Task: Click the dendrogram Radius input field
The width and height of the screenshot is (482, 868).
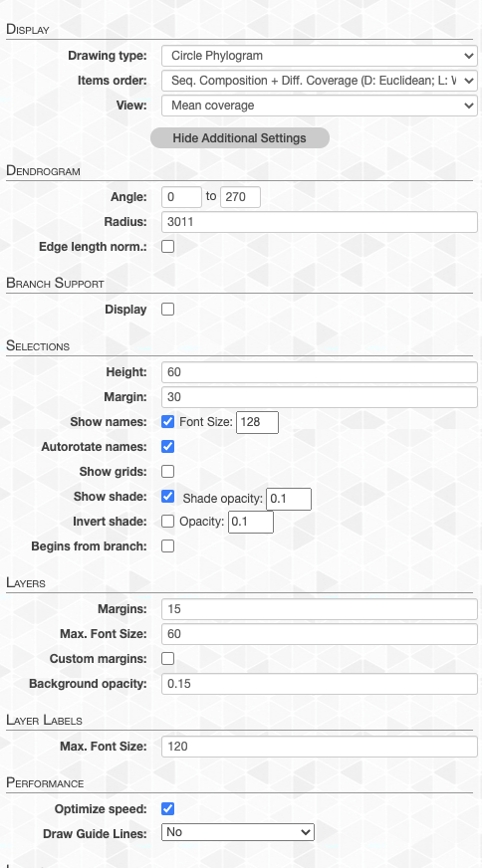Action: (319, 222)
